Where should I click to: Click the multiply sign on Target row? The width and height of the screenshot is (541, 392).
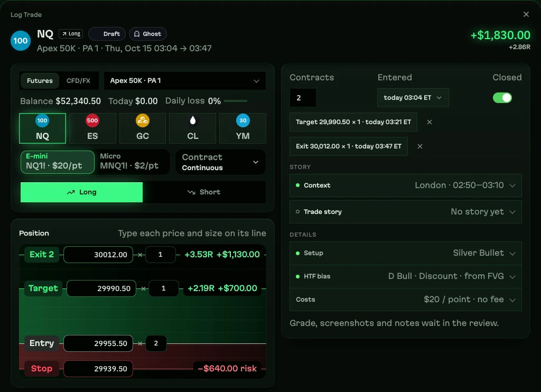coord(143,288)
